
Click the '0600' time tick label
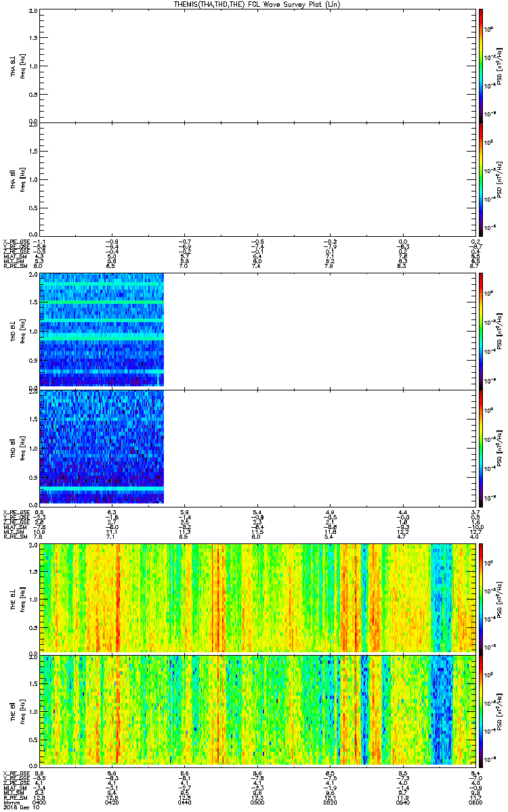pyautogui.click(x=475, y=801)
